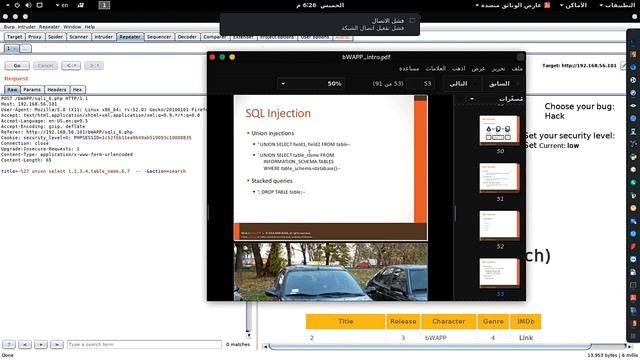Viewport: 640px width, 360px height.
Task: Switch to the Intruder tool tab
Action: pyautogui.click(x=104, y=37)
